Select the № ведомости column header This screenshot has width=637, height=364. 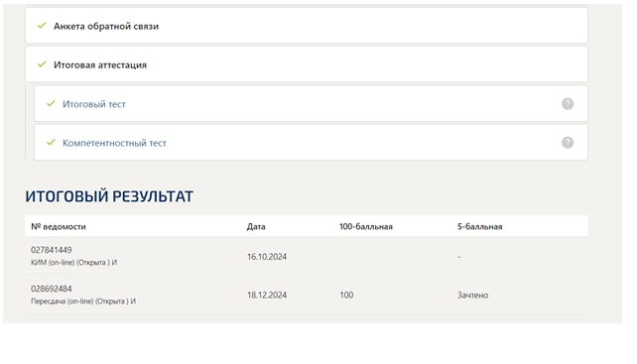[x=59, y=227]
